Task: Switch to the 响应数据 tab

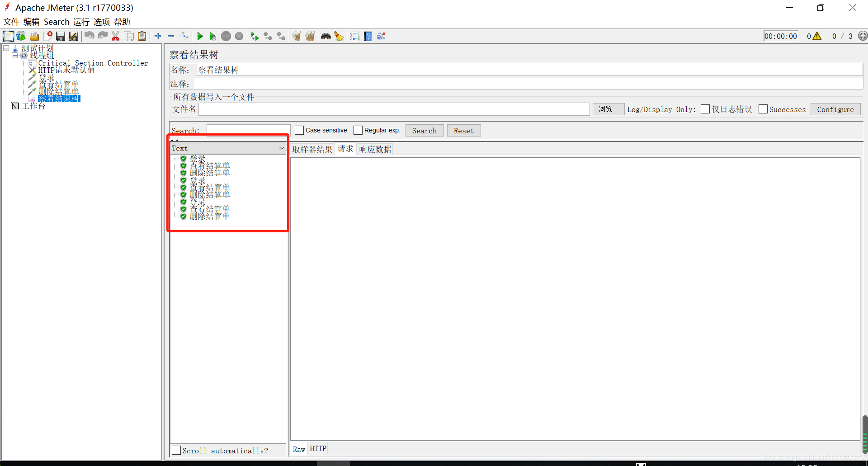Action: 374,149
